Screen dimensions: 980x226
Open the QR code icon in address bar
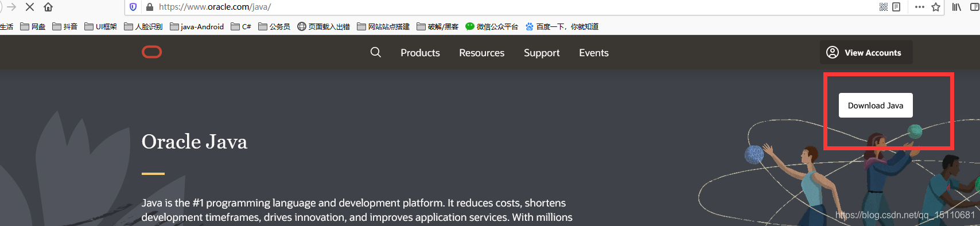[x=884, y=7]
